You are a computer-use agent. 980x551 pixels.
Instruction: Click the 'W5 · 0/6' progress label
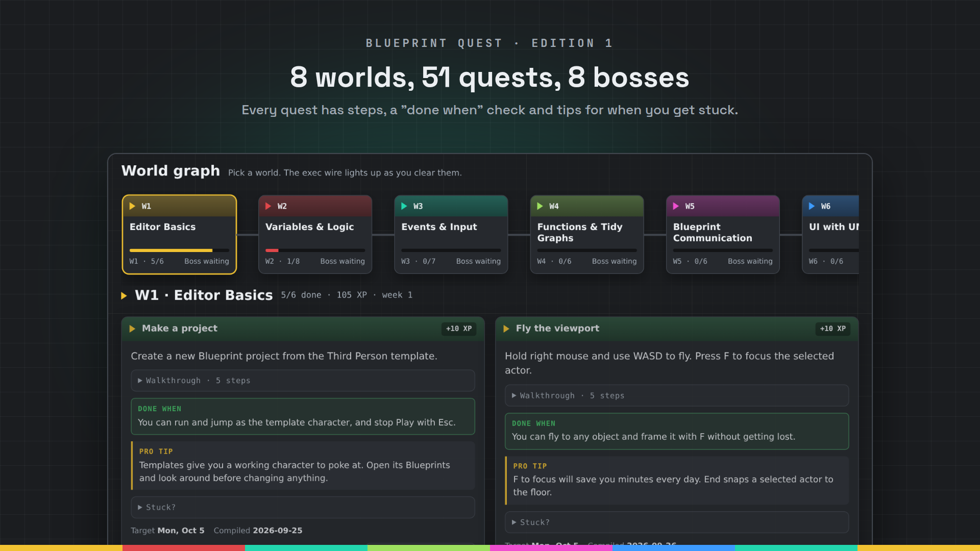pos(690,261)
